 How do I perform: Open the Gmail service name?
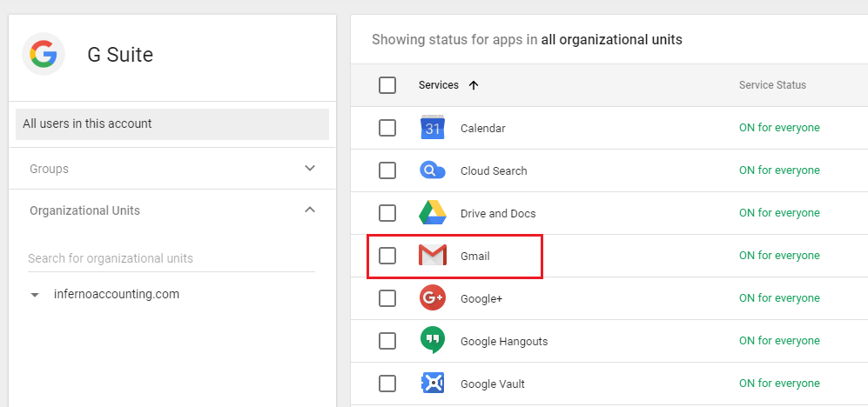click(x=475, y=256)
